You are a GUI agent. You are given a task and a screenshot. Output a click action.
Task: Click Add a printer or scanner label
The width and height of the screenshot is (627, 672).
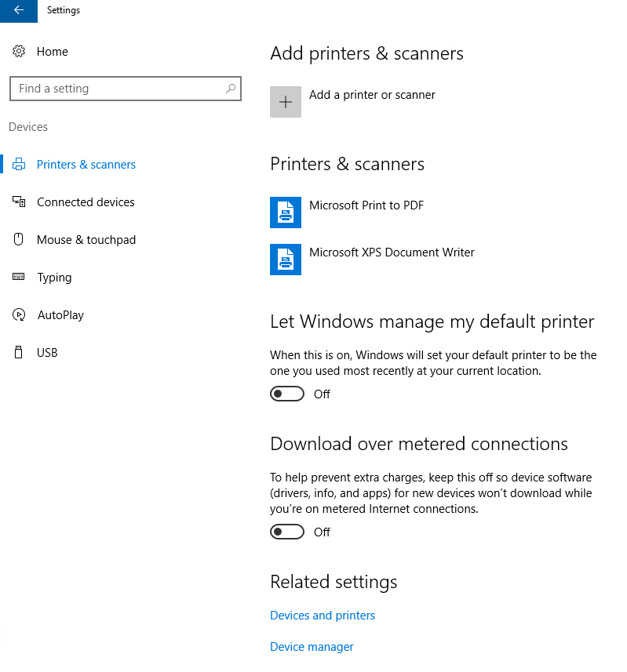coord(372,95)
